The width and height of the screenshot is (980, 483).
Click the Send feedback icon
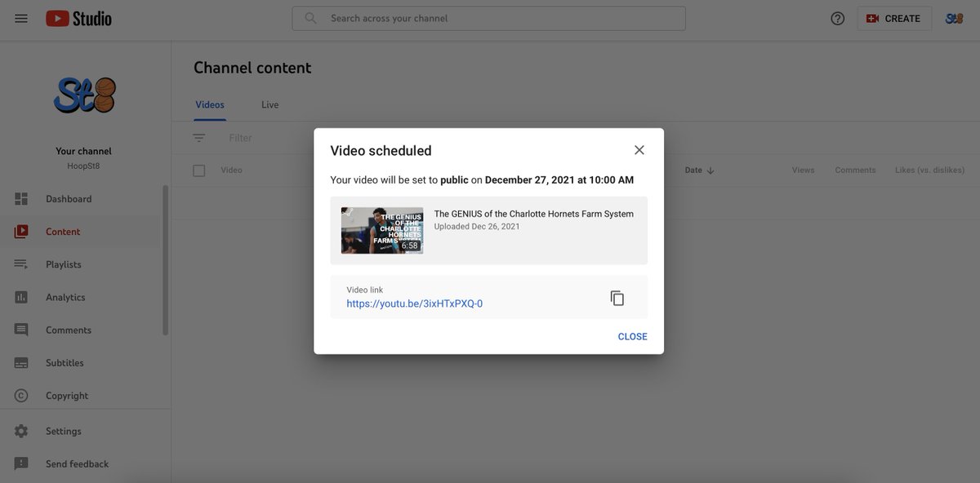click(21, 463)
